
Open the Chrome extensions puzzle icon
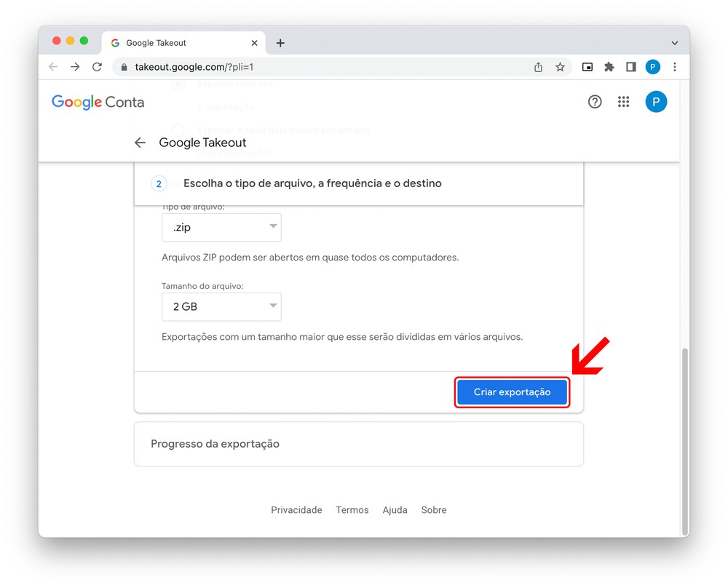(x=609, y=67)
